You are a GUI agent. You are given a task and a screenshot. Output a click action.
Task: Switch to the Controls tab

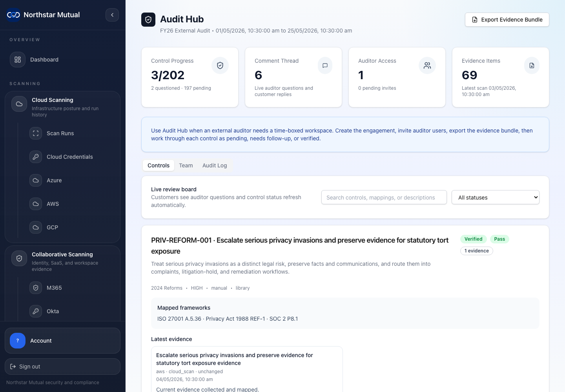pos(159,165)
